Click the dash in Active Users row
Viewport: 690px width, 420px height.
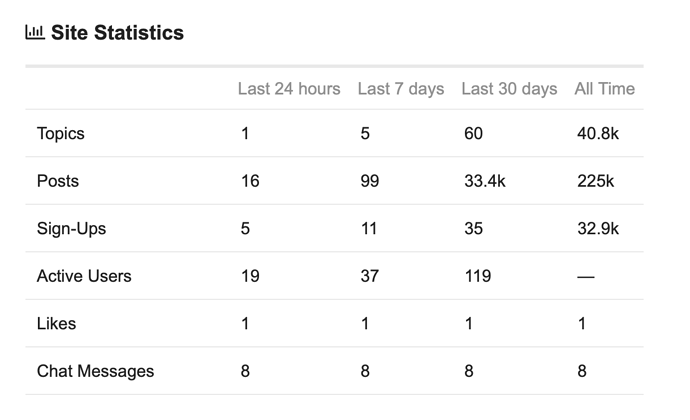[x=586, y=276]
